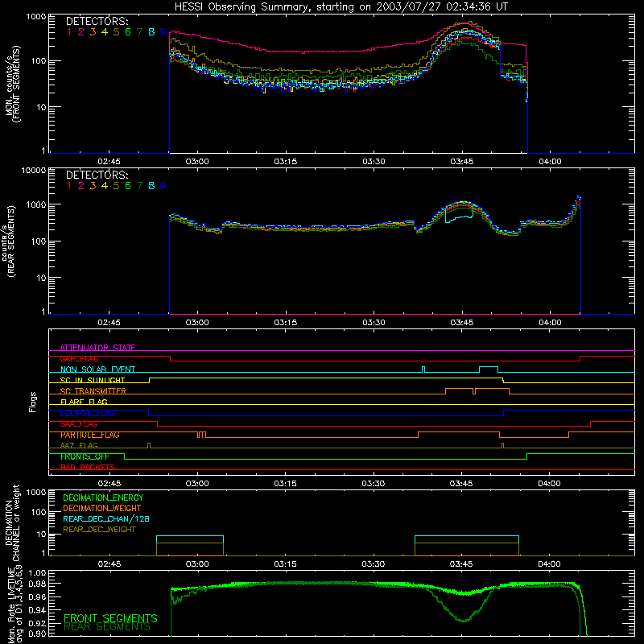Click magenta detector 2 in front segments legend
644x644 pixels.
pyautogui.click(x=81, y=32)
